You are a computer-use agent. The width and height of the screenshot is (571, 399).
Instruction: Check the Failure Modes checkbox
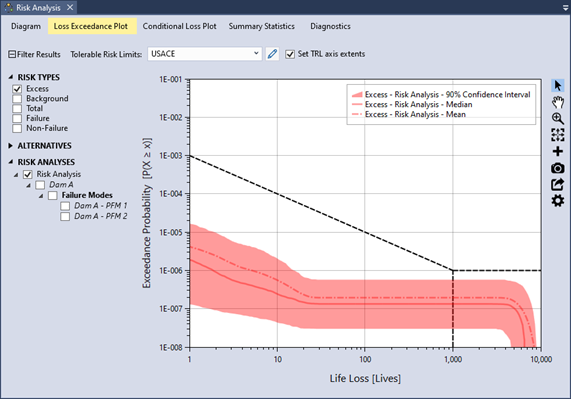(x=53, y=195)
